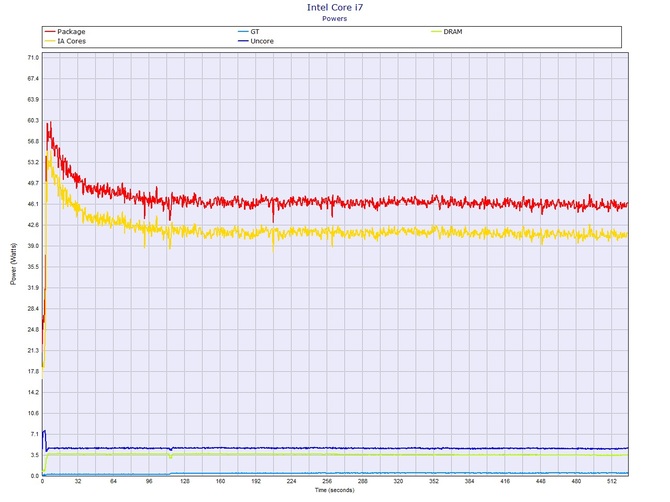This screenshot has width=670, height=502.
Task: Click the 39.0 y-axis value
Action: [33, 246]
